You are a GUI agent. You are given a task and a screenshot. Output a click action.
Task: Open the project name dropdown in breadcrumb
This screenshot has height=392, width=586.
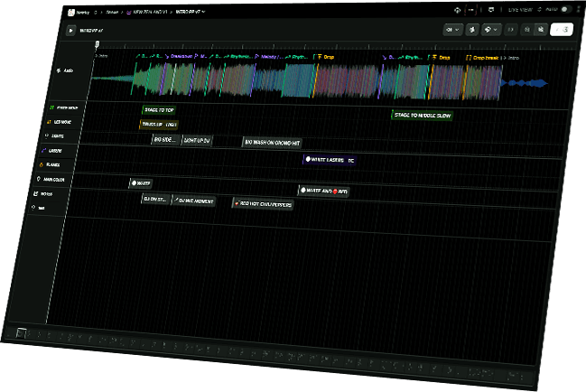pos(190,13)
